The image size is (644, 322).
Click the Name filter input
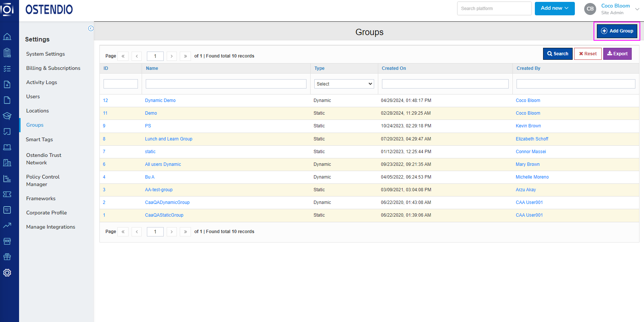point(226,84)
